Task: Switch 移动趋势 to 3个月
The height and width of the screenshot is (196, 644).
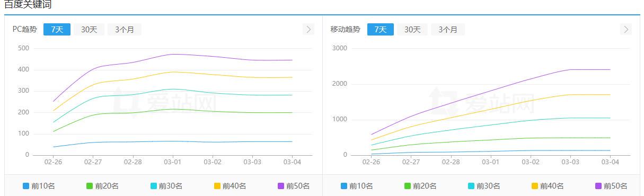Action: point(448,30)
